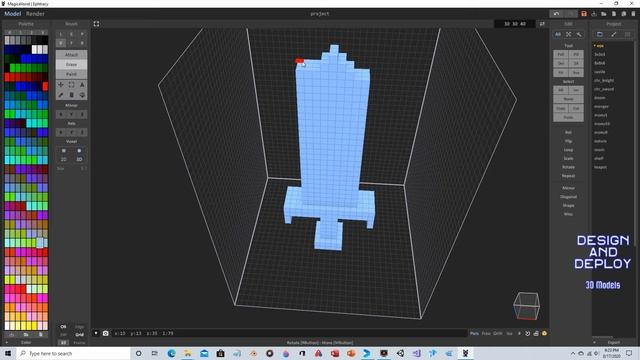The image size is (640, 360).
Task: Toggle the Edge display option
Action: click(80, 327)
